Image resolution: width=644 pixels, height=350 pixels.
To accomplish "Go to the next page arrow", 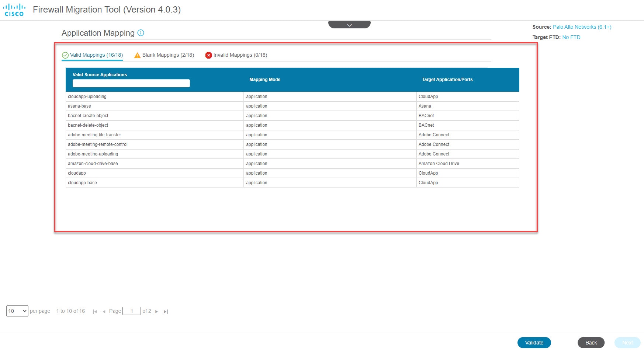I will [x=156, y=312].
